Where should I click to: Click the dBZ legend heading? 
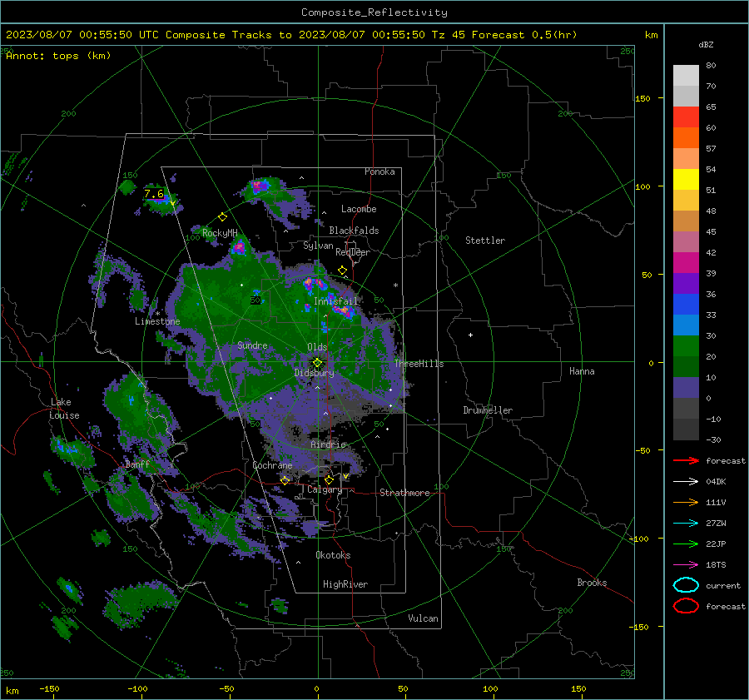coord(706,44)
